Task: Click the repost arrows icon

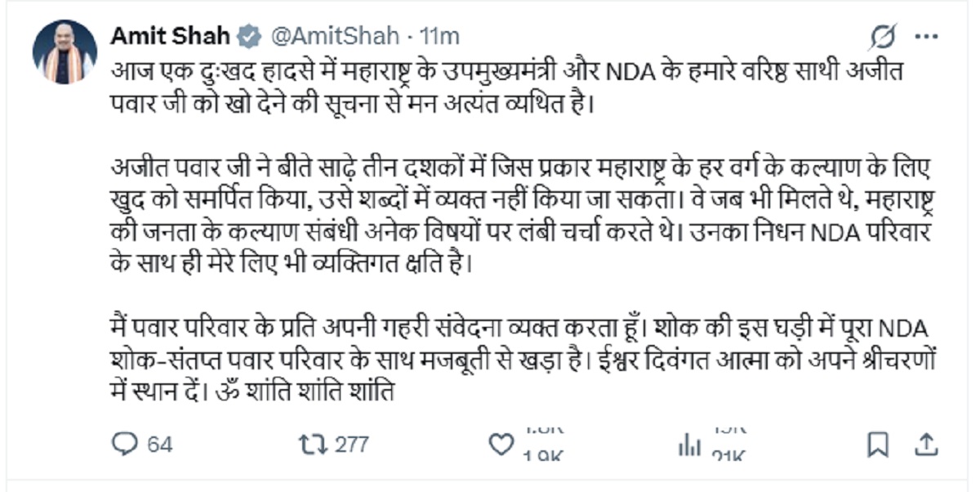Action: [x=312, y=445]
